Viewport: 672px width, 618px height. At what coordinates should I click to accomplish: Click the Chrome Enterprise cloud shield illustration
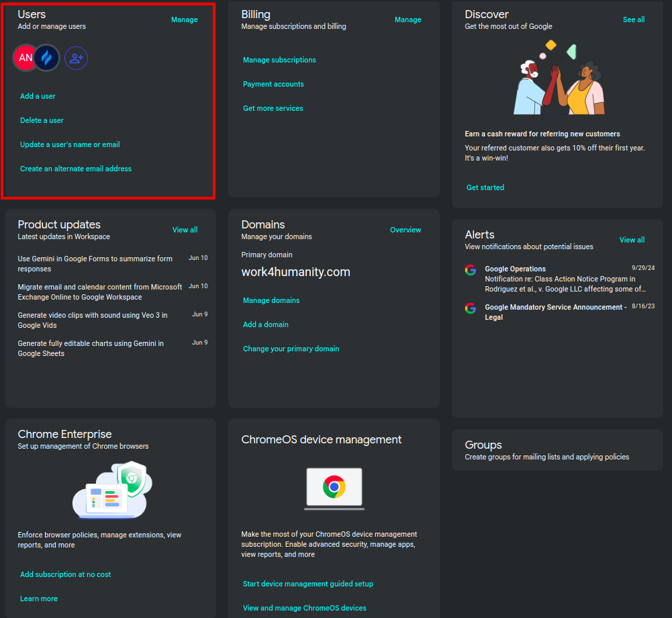coord(112,490)
